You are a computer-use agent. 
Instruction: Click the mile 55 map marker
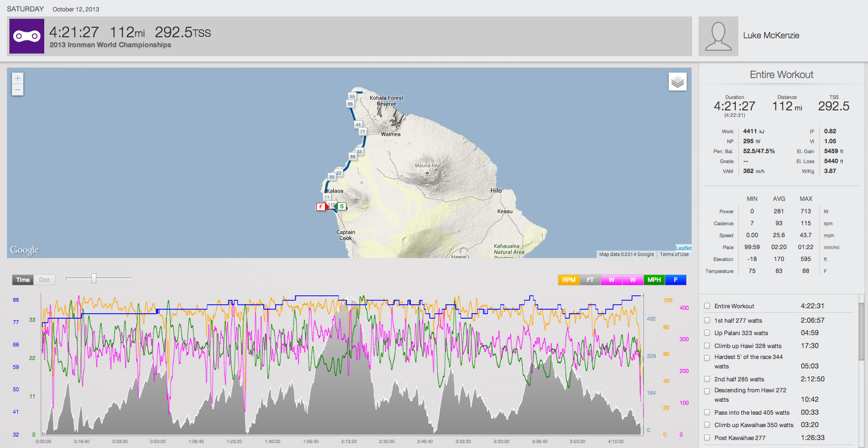click(352, 96)
